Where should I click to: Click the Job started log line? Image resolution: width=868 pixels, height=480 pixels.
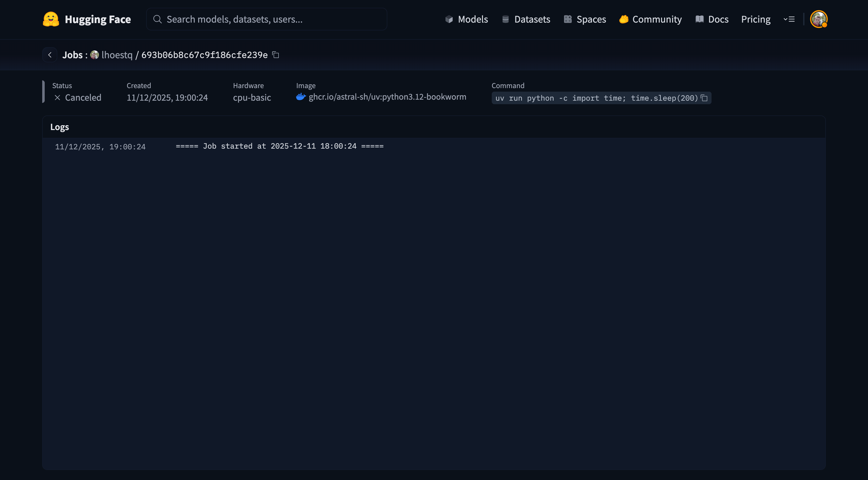[279, 146]
